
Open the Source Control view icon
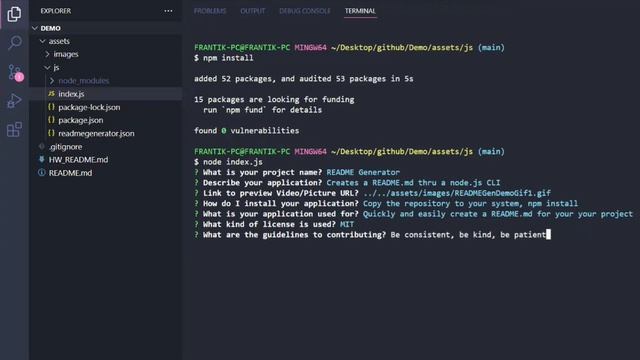[16, 72]
